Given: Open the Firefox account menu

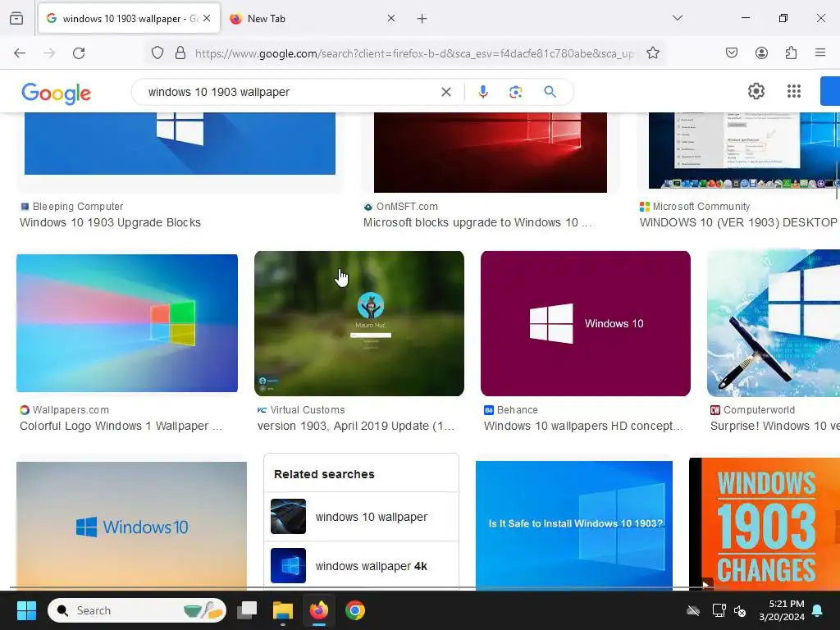Looking at the screenshot, I should click(761, 52).
